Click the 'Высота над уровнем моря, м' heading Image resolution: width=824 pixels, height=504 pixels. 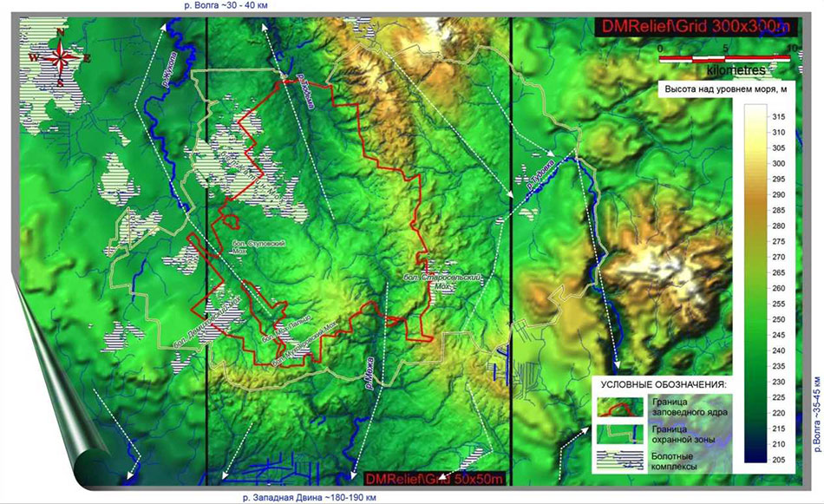tap(724, 89)
